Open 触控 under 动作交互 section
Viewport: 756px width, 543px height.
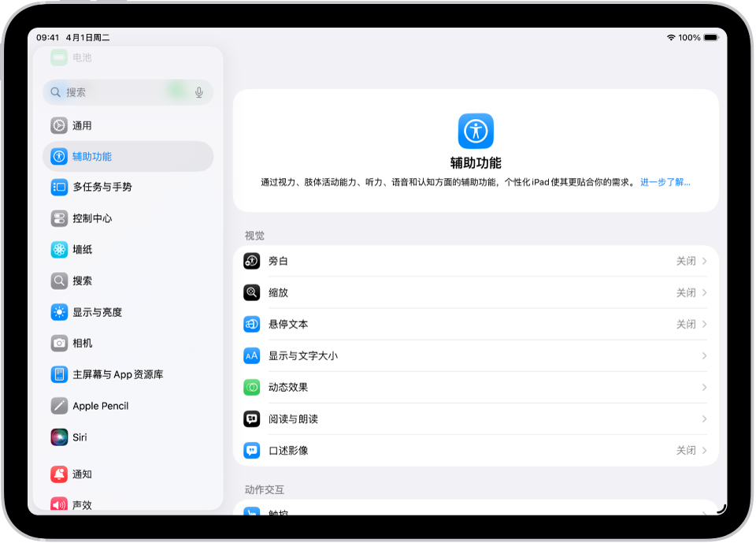[x=283, y=513]
